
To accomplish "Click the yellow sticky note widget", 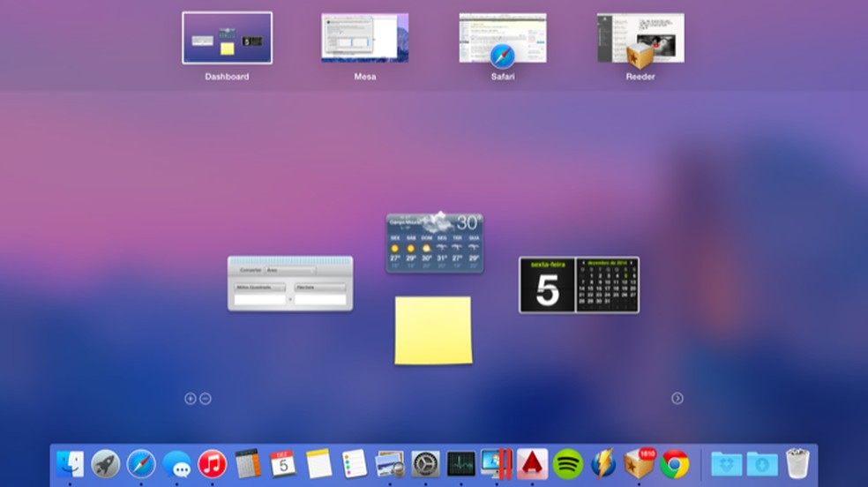I will pyautogui.click(x=433, y=330).
